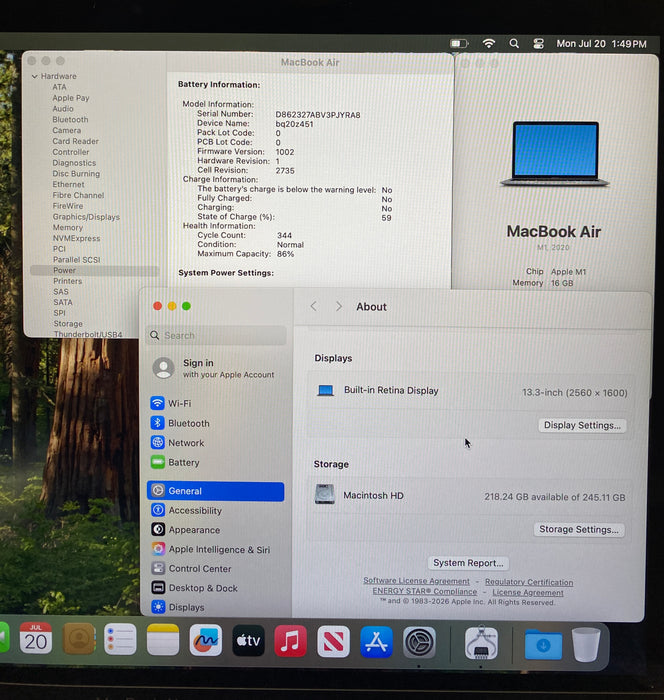Select Printers in the hardware list
The height and width of the screenshot is (700, 664).
[67, 281]
